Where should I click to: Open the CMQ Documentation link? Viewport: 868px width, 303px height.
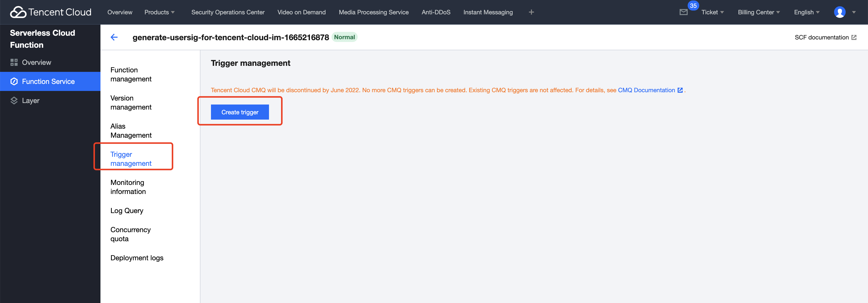pos(646,90)
